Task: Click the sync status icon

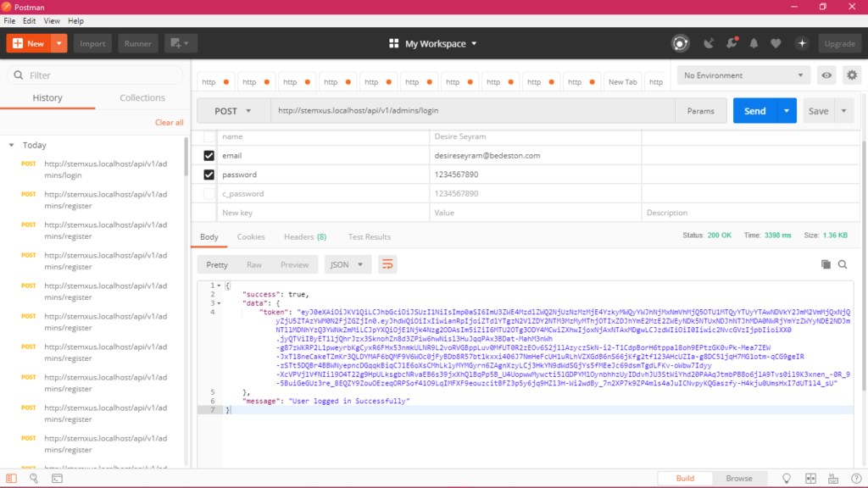Action: pyautogui.click(x=680, y=43)
